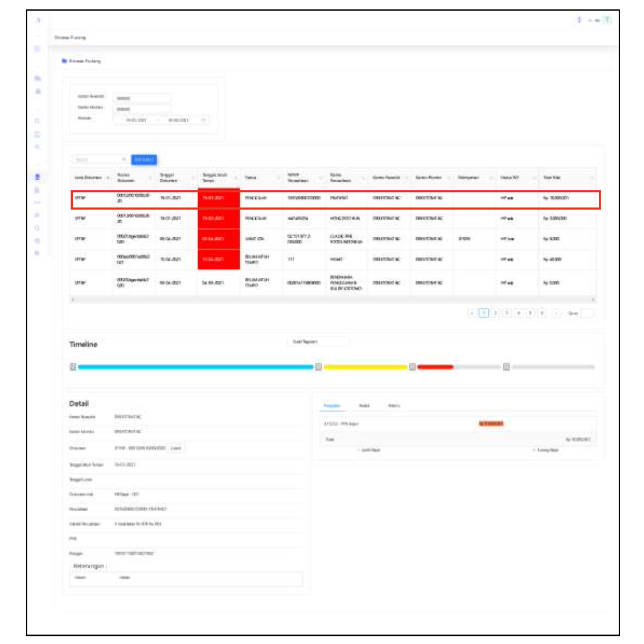This screenshot has height=644, width=644.
Task: Click the folder icon beside the page title
Action: coord(64,61)
